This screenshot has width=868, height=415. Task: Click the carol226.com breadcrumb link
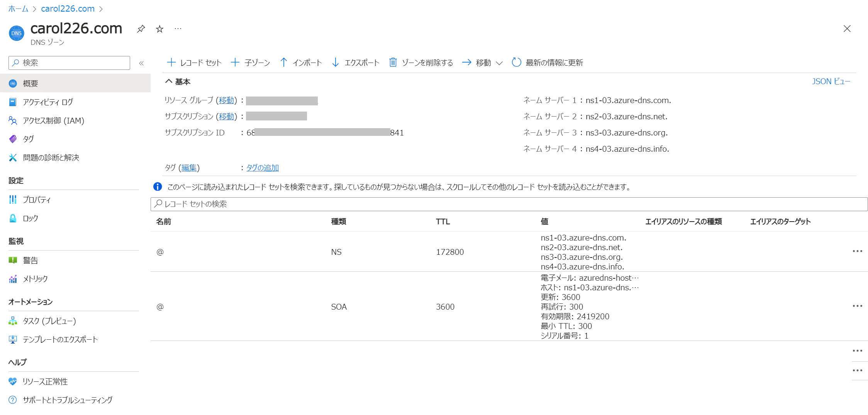[x=68, y=8]
